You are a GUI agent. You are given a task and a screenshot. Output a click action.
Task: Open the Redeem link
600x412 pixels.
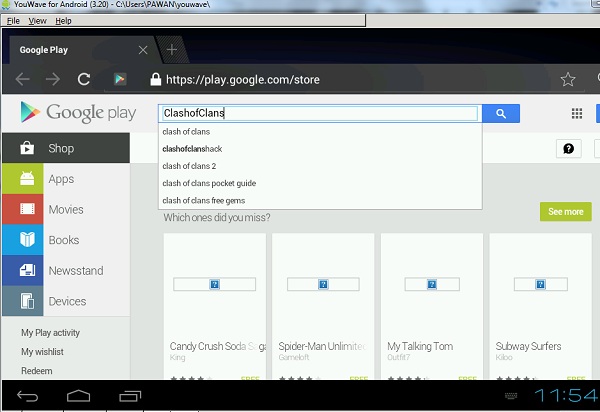37,371
